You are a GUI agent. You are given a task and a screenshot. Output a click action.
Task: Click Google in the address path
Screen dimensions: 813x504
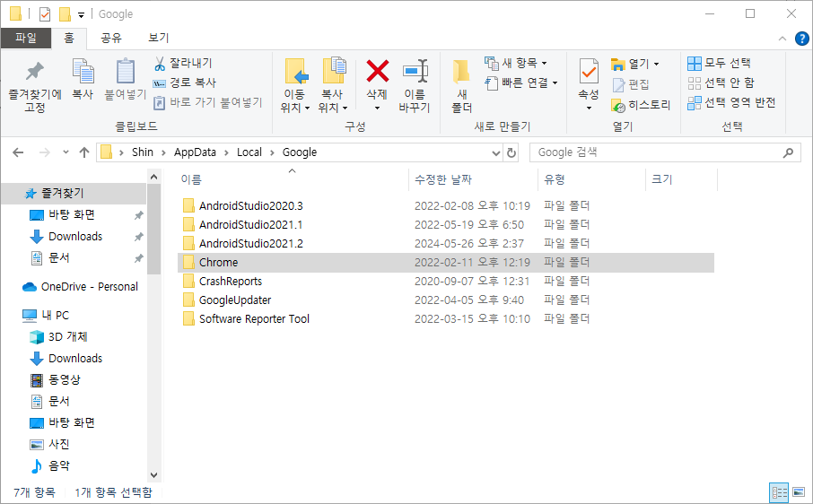click(x=300, y=152)
